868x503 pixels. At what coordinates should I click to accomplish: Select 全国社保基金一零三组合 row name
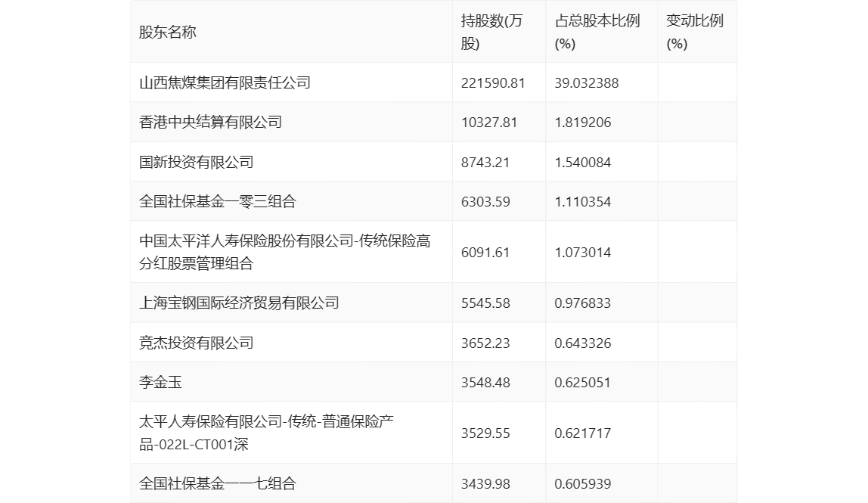[218, 201]
